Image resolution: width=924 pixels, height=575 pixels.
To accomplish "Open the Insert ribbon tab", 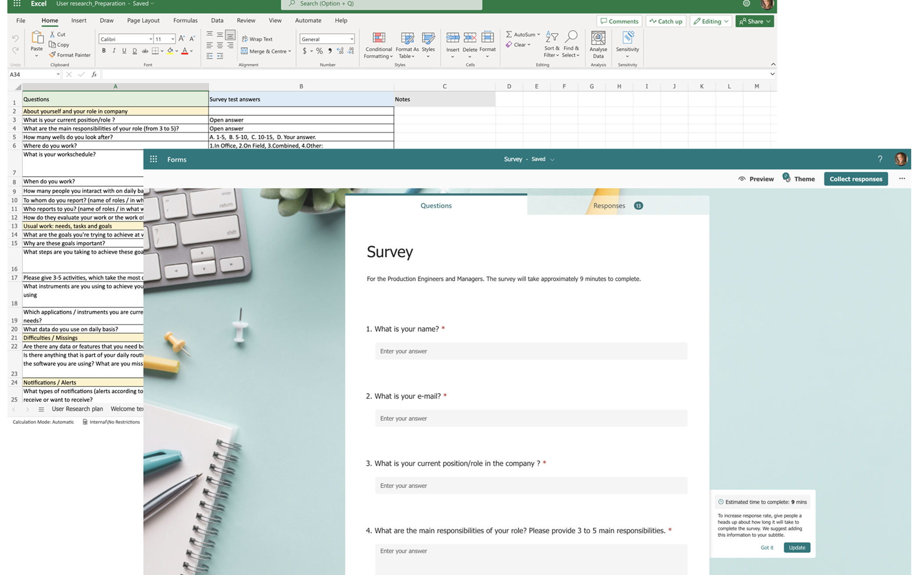I will (78, 21).
